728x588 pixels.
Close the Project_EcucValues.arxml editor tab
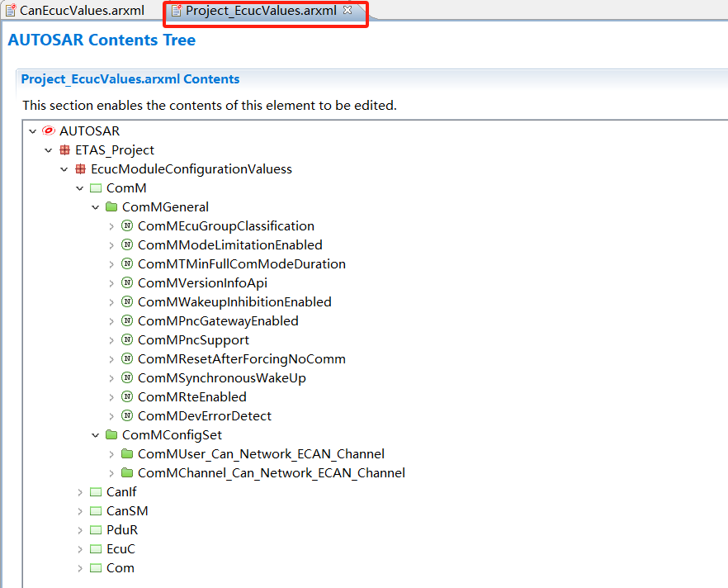(x=347, y=11)
